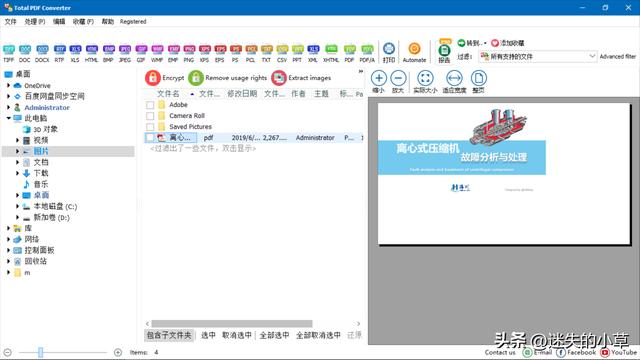Click 全部选中 select all button
The height and width of the screenshot is (360, 640).
pos(274,336)
